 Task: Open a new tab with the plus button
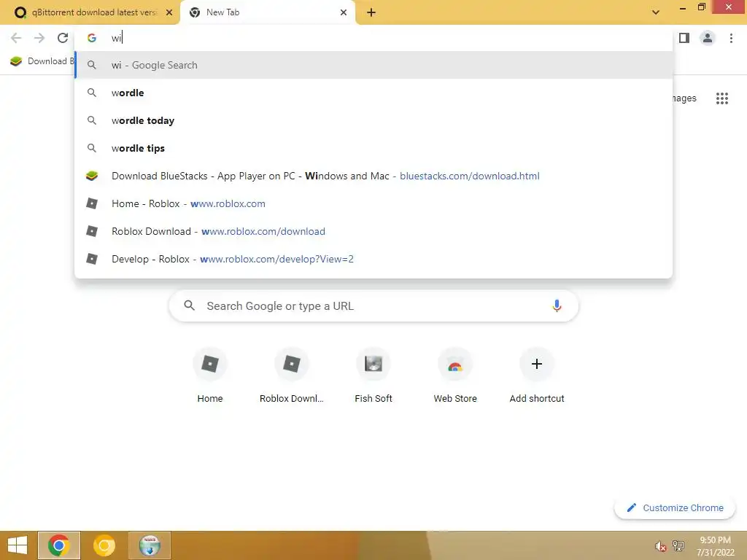coord(371,12)
